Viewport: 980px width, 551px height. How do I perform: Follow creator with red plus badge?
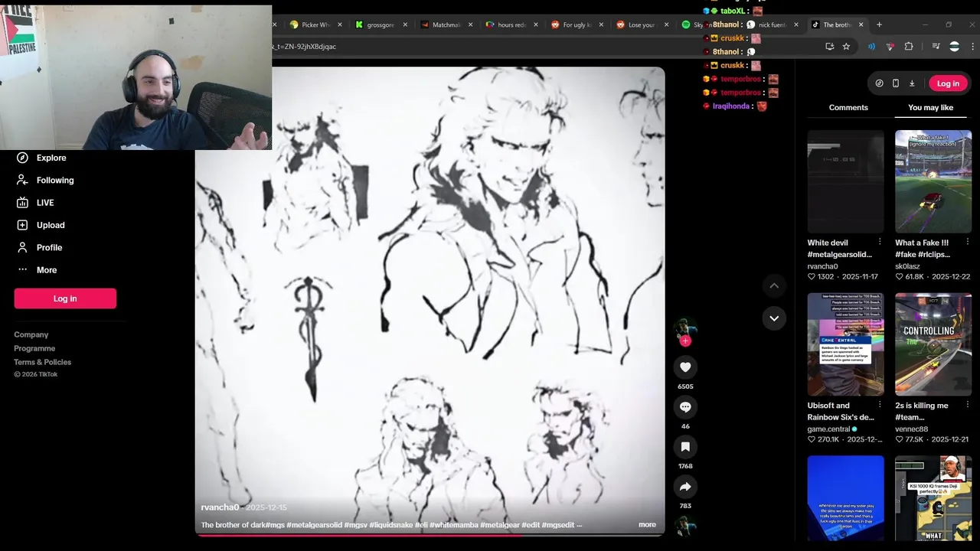point(685,341)
